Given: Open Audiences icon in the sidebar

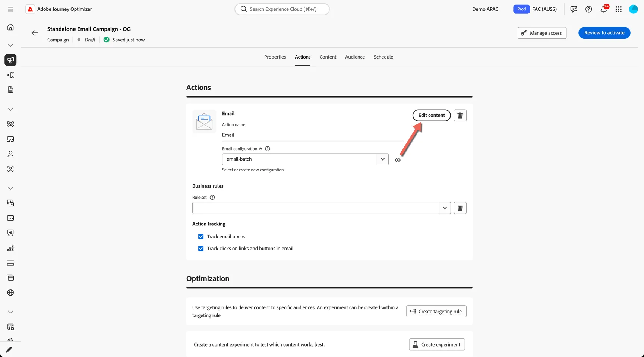Looking at the screenshot, I should (x=10, y=124).
